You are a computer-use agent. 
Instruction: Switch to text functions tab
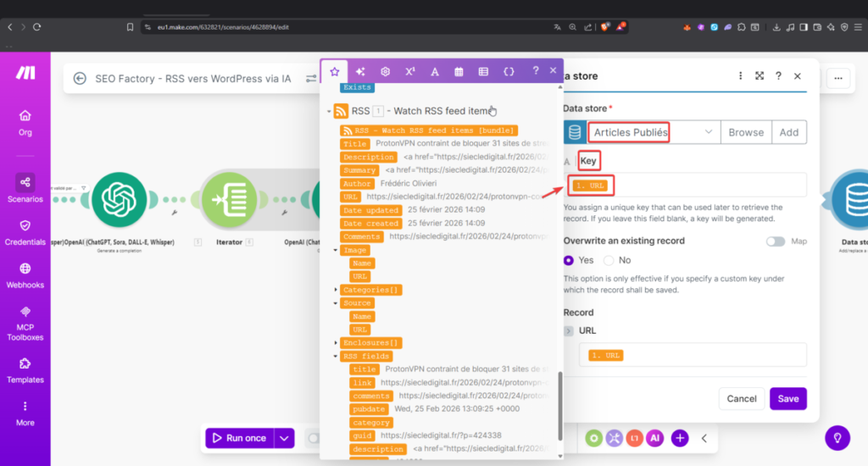point(435,71)
